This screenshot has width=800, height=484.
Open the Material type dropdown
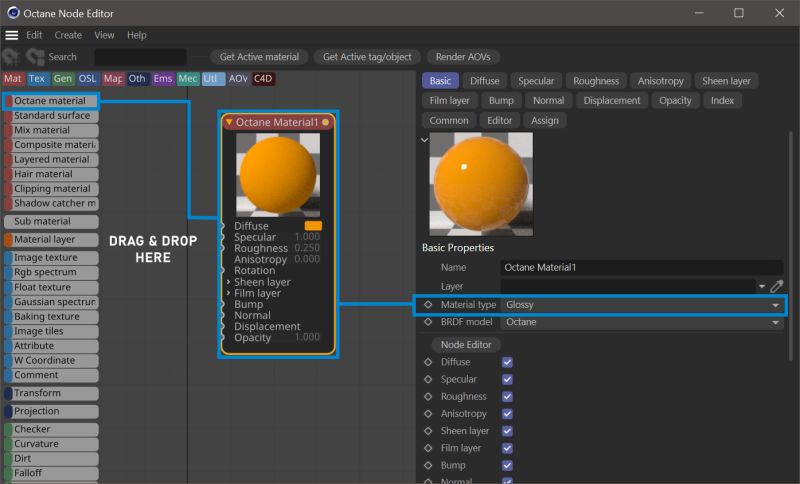[x=642, y=305]
